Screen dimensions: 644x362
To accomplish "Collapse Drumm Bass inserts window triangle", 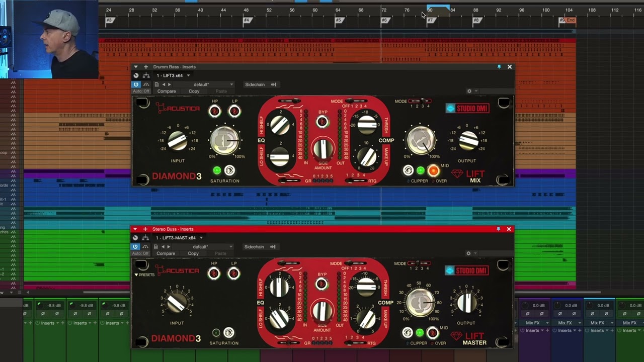I will pyautogui.click(x=136, y=67).
